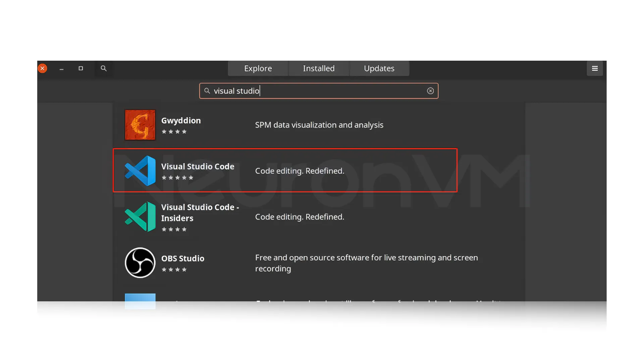Screen dimensions: 644x362
Task: Clear the search field text
Action: click(430, 91)
